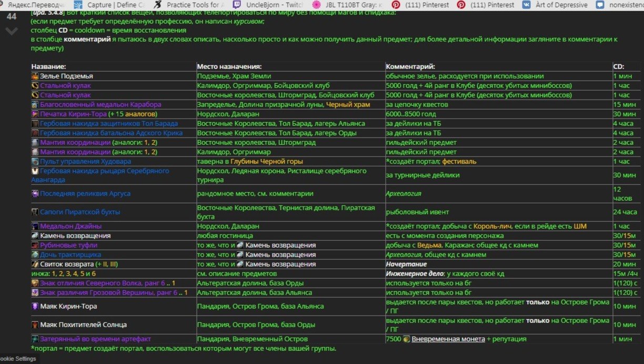The height and width of the screenshot is (364, 644).
Task: Click the Маяк Кирин-Тора item icon
Action: [x=35, y=307]
